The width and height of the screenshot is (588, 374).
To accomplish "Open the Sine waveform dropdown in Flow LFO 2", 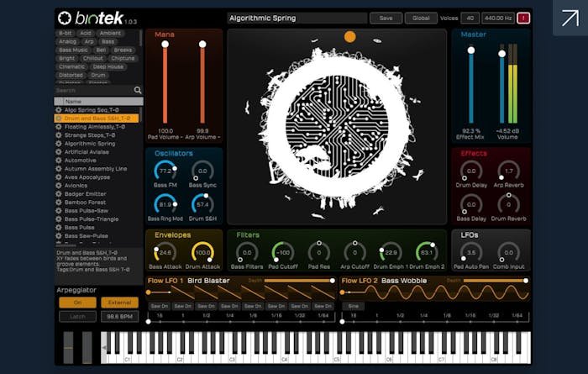I will tap(352, 306).
